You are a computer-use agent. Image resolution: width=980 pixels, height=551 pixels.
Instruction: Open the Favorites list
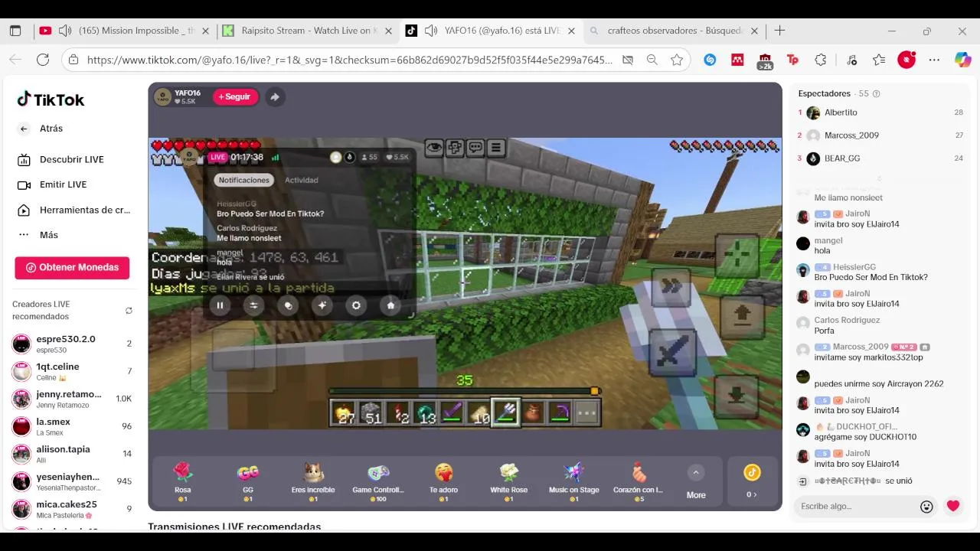tap(879, 60)
